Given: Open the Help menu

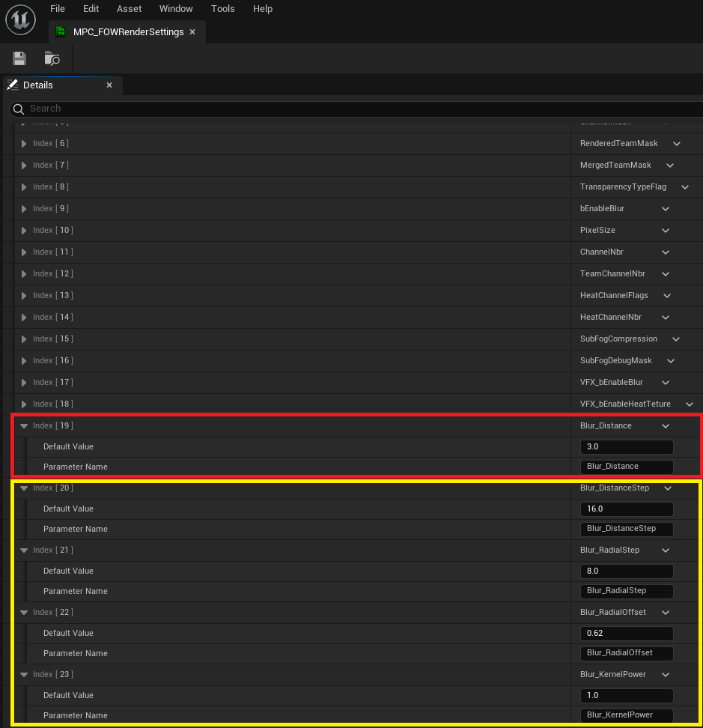Looking at the screenshot, I should click(263, 9).
